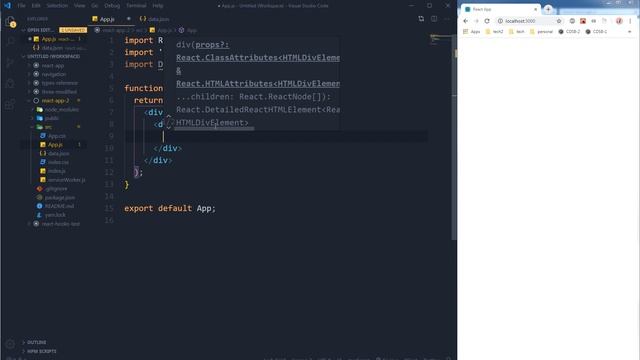Show previous signature in parameter hint
This screenshot has width=640, height=360.
169,117
